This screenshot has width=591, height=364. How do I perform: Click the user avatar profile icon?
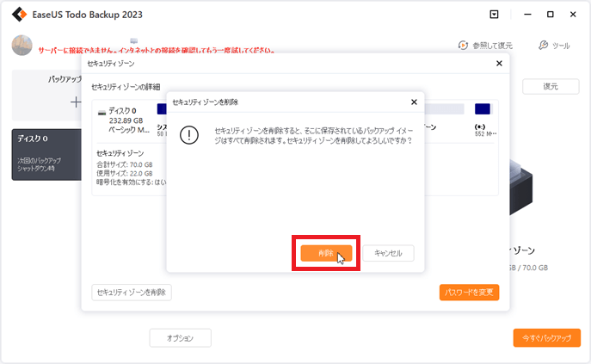pos(22,45)
